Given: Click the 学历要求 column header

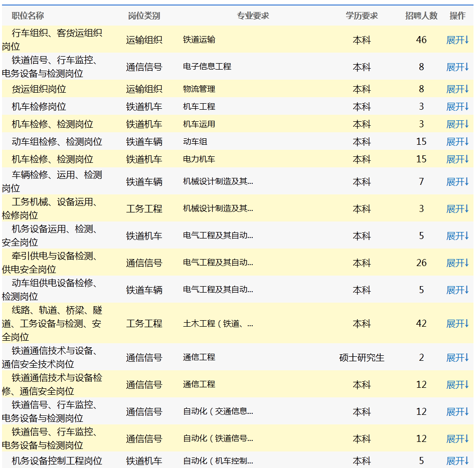Looking at the screenshot, I should (x=362, y=16).
